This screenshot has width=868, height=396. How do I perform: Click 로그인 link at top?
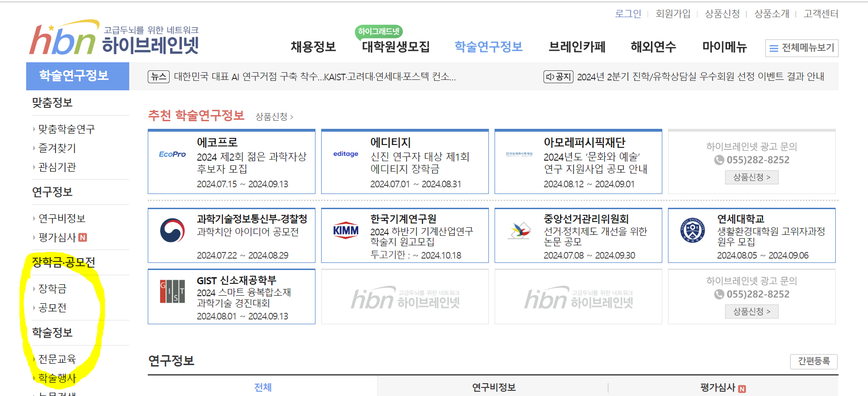click(x=628, y=14)
